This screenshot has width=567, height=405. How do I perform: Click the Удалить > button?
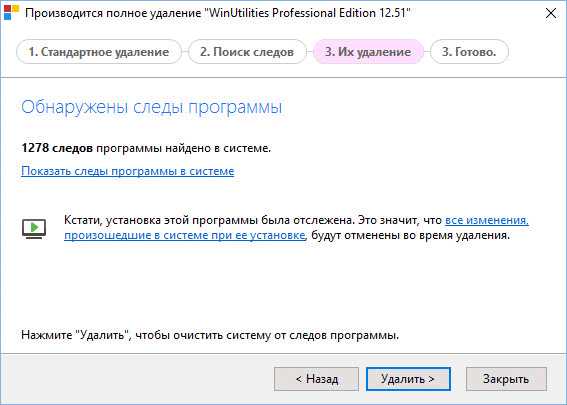click(408, 379)
